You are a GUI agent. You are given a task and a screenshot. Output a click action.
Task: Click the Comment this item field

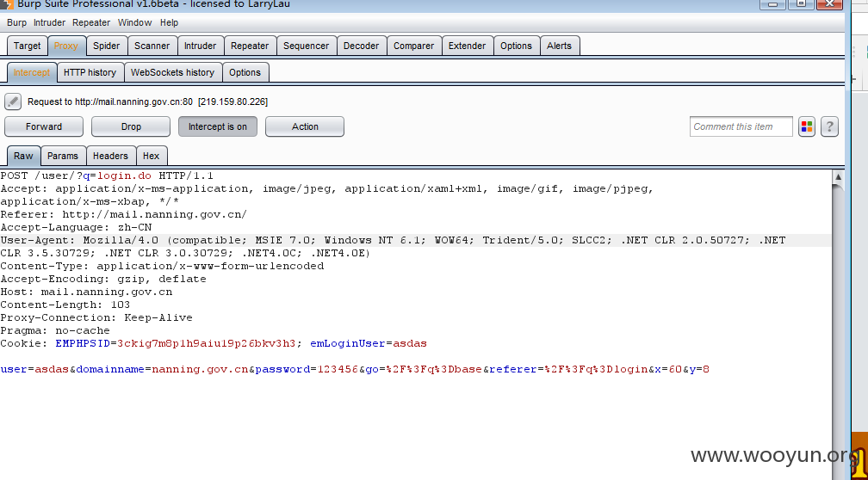click(x=741, y=126)
